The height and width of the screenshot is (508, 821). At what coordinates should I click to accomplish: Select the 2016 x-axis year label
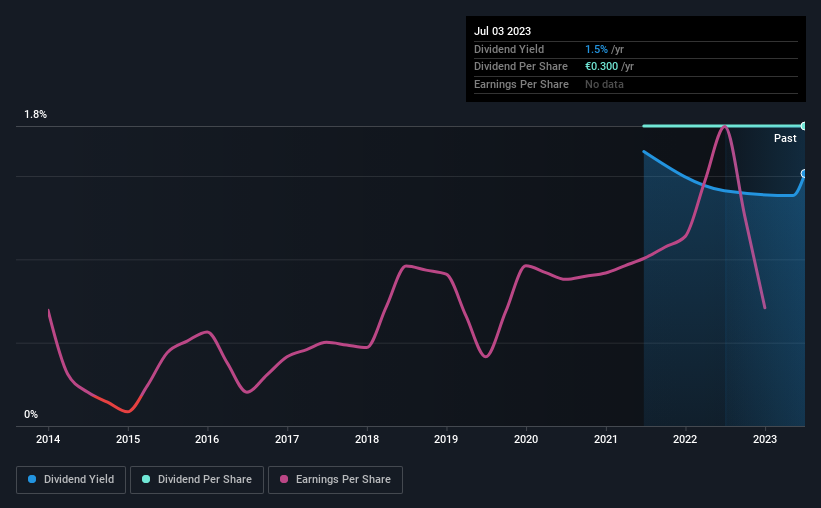point(207,439)
